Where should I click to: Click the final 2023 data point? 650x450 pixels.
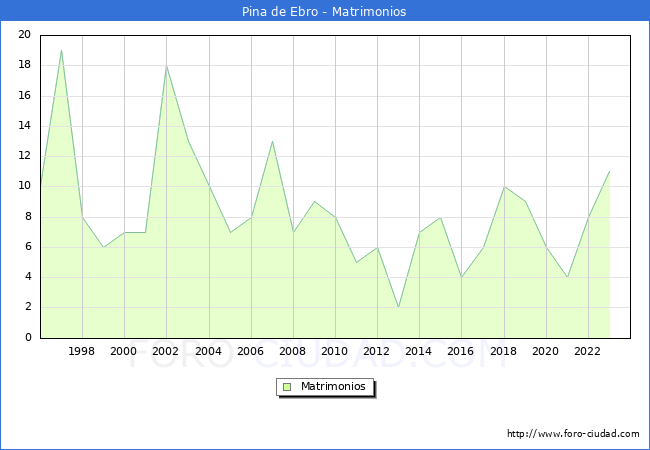pyautogui.click(x=609, y=171)
